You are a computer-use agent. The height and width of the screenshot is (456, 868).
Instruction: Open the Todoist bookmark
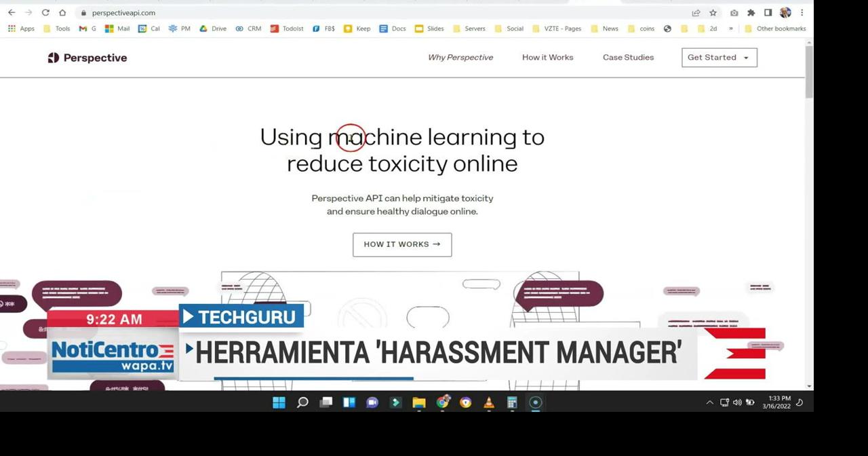click(x=287, y=28)
